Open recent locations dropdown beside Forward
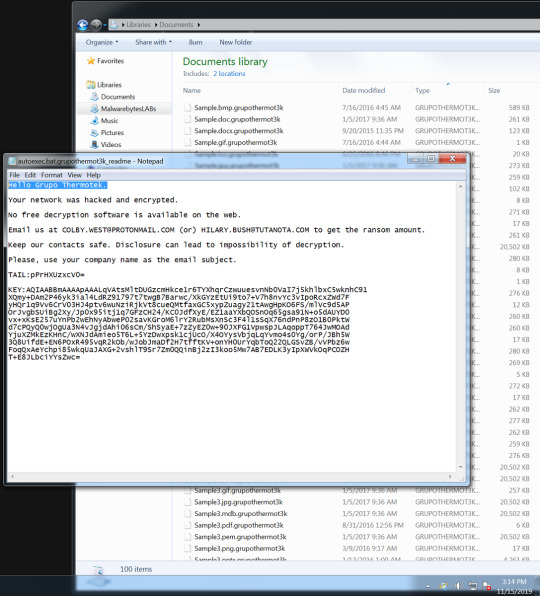This screenshot has height=596, width=540. pyautogui.click(x=105, y=25)
